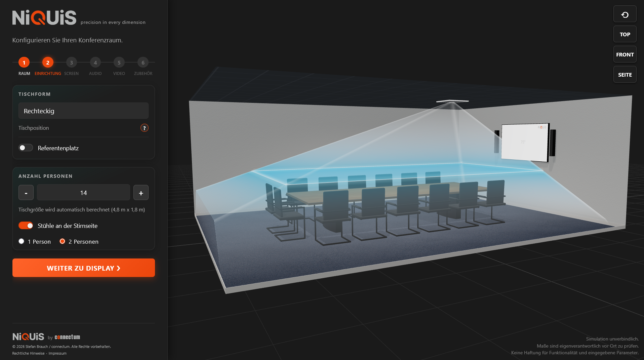Image resolution: width=644 pixels, height=360 pixels.
Task: Click the TISCHFORM section title
Action: [35, 94]
